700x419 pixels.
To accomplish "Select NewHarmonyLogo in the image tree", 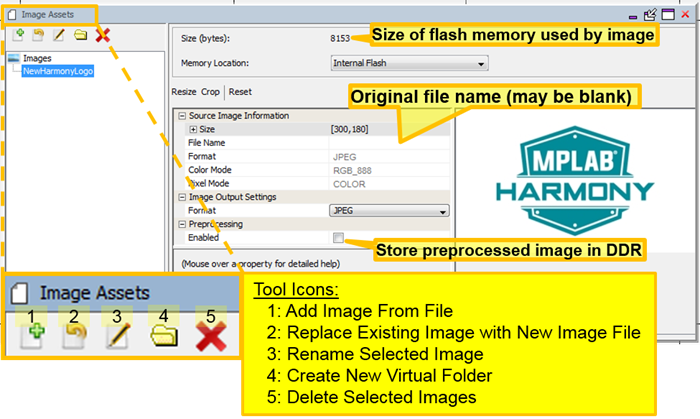I will point(58,71).
